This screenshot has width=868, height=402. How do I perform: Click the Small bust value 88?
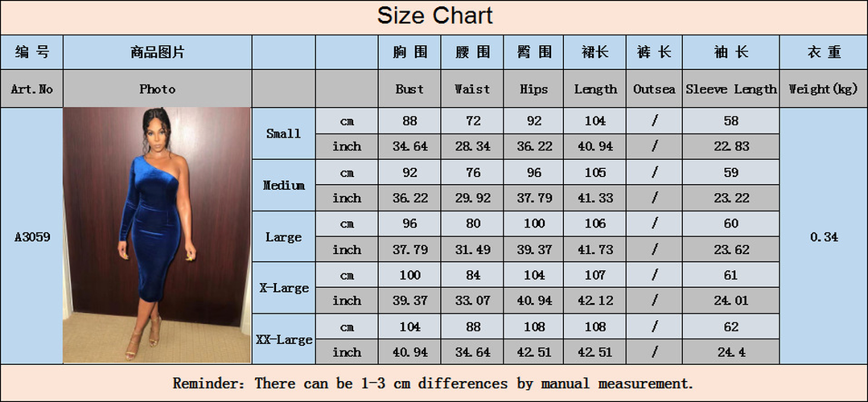[x=409, y=121]
